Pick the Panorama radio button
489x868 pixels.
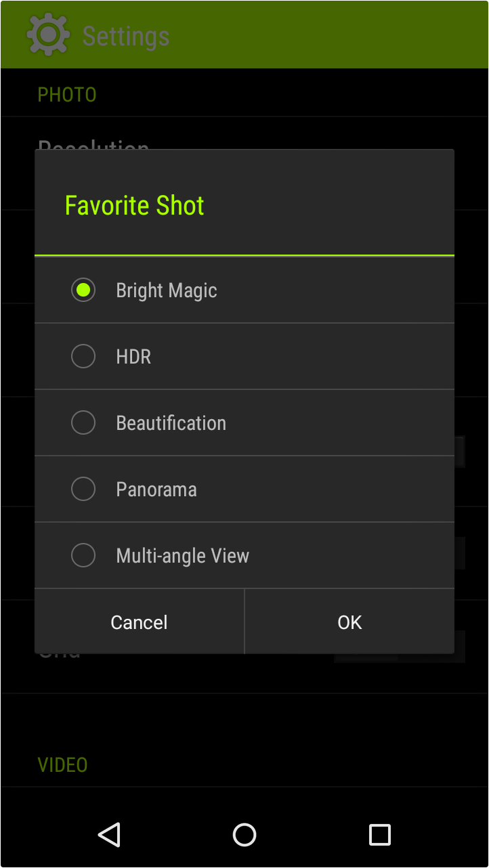[x=83, y=490]
